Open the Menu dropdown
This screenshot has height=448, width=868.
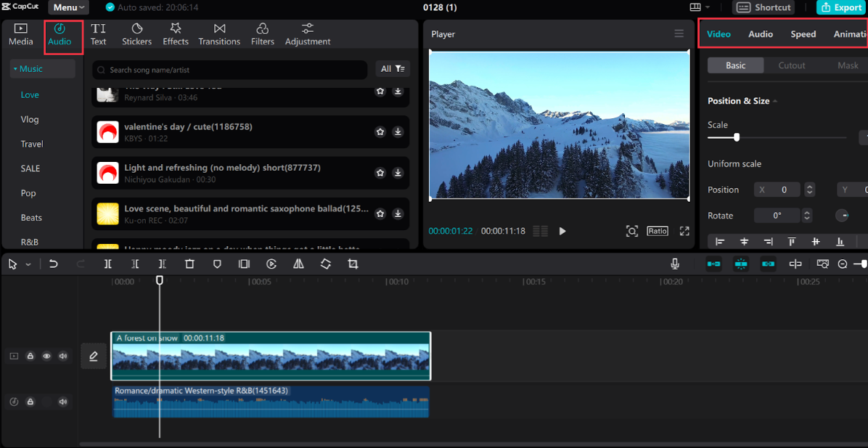click(x=69, y=7)
